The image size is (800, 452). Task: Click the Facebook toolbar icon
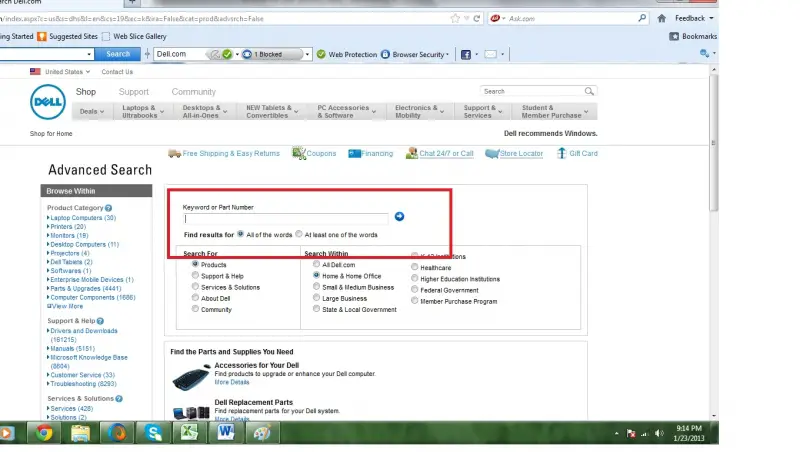point(466,54)
